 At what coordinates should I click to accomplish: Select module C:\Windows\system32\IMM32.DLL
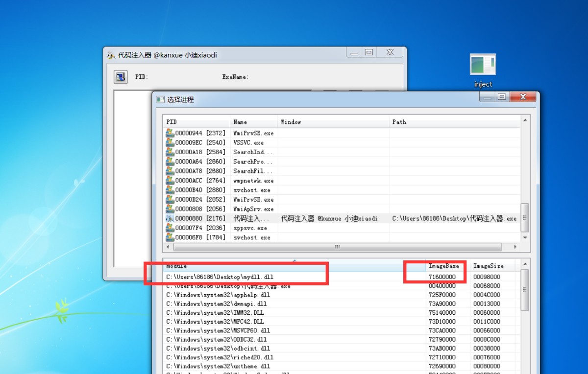tap(215, 313)
